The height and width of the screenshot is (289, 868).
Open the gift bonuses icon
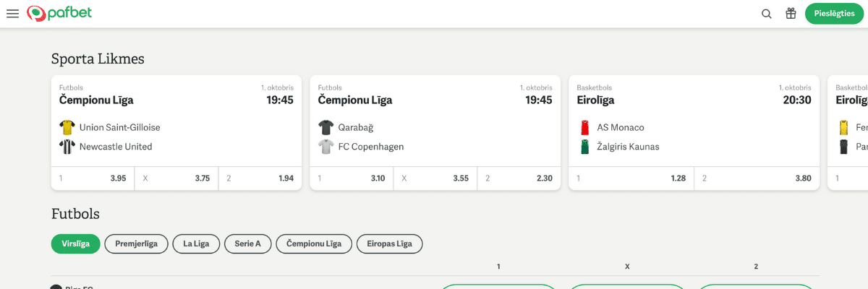click(x=791, y=14)
